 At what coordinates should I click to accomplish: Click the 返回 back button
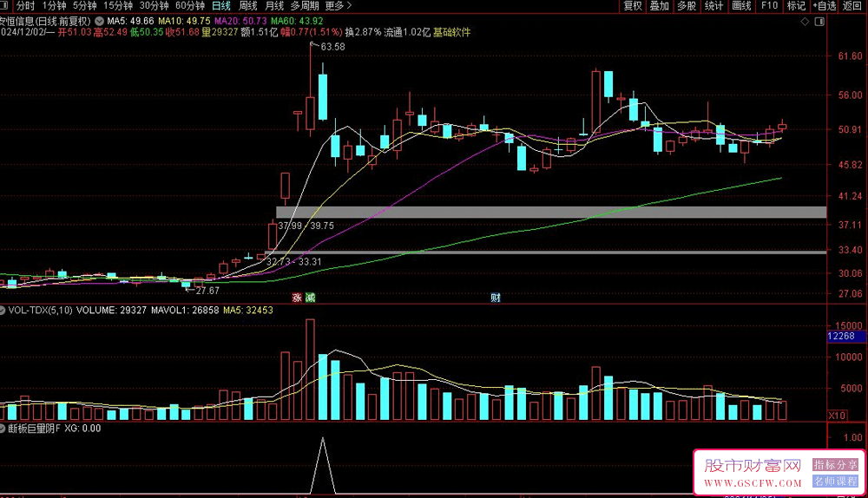point(852,5)
